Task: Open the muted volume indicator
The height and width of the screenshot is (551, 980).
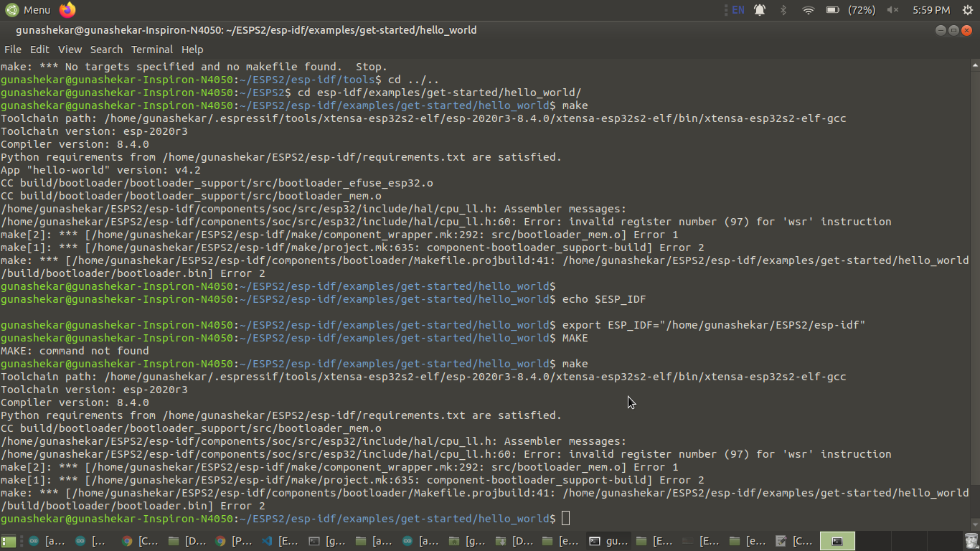Action: point(892,10)
